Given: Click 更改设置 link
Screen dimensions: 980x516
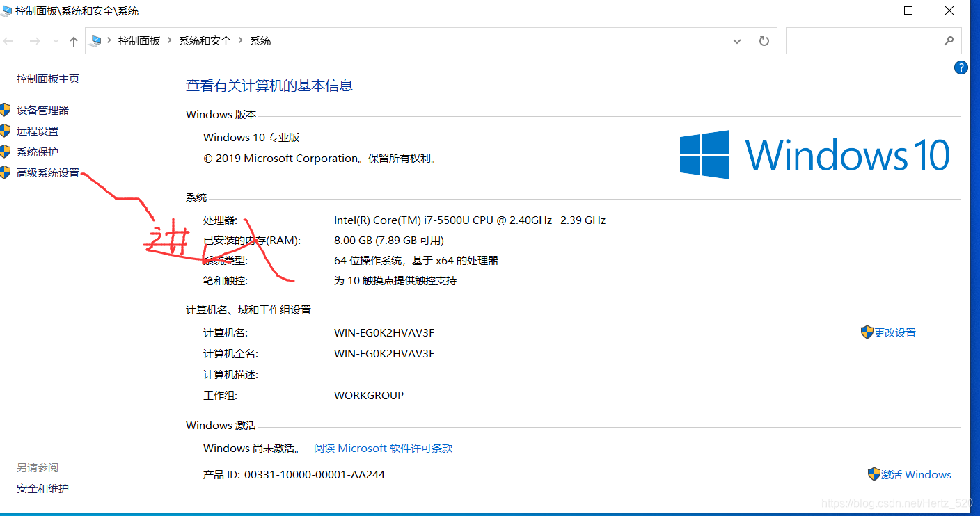Looking at the screenshot, I should tap(895, 332).
